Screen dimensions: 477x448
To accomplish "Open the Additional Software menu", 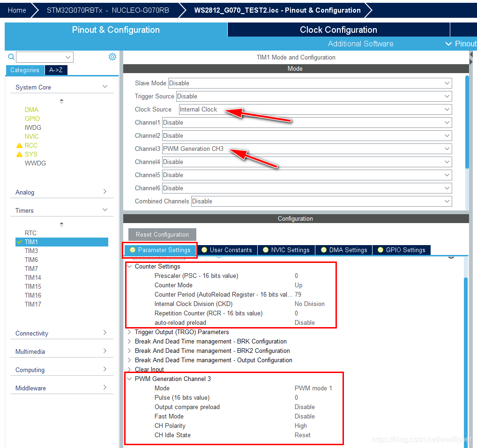I will [360, 44].
